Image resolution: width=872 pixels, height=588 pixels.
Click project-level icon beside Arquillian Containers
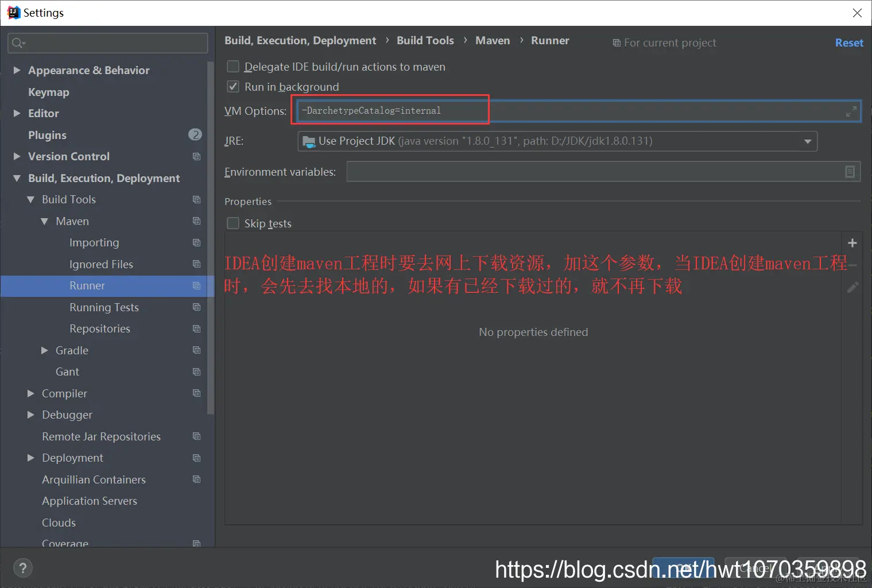[x=196, y=479]
